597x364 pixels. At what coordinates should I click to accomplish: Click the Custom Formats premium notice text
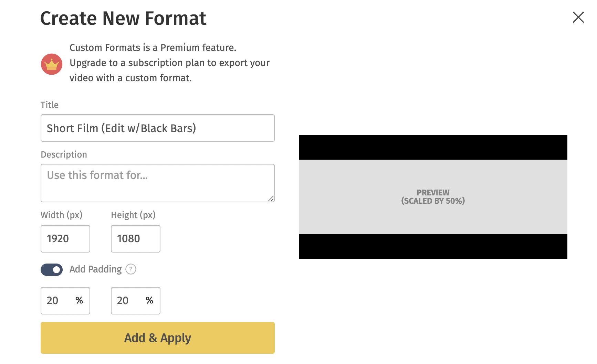[169, 63]
